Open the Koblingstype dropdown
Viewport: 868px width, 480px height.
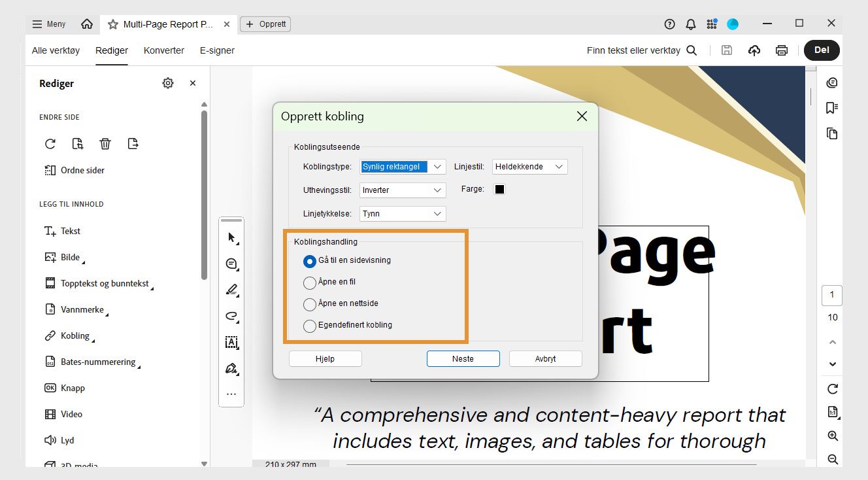403,167
